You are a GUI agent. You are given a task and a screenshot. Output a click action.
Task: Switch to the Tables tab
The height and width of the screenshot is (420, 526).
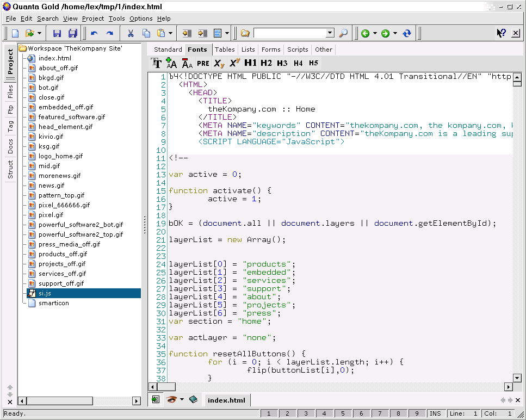pos(225,50)
